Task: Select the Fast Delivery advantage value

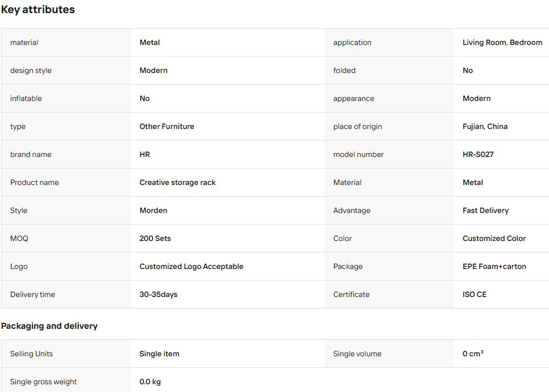Action: [x=485, y=210]
